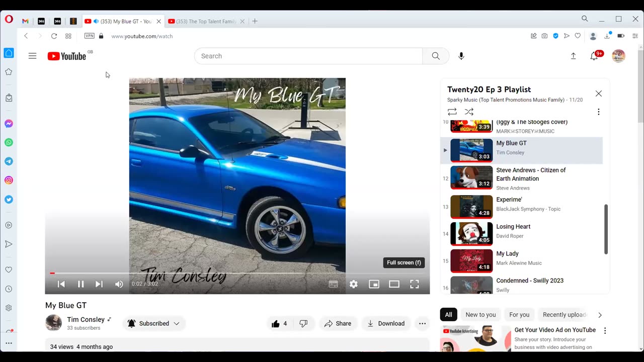Open Facebook Messenger in Opera sidebar
The height and width of the screenshot is (362, 644).
pyautogui.click(x=9, y=124)
